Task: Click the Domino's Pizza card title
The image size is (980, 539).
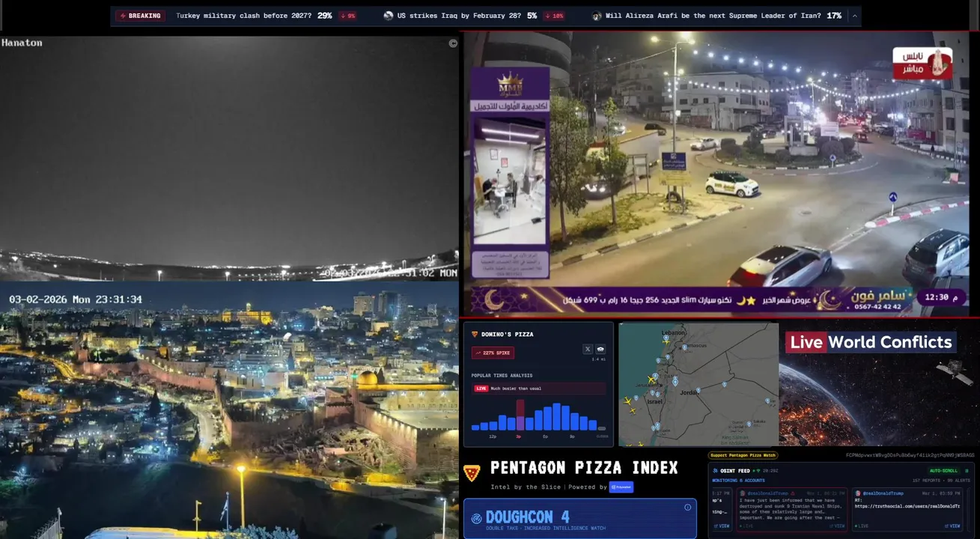Action: (508, 335)
